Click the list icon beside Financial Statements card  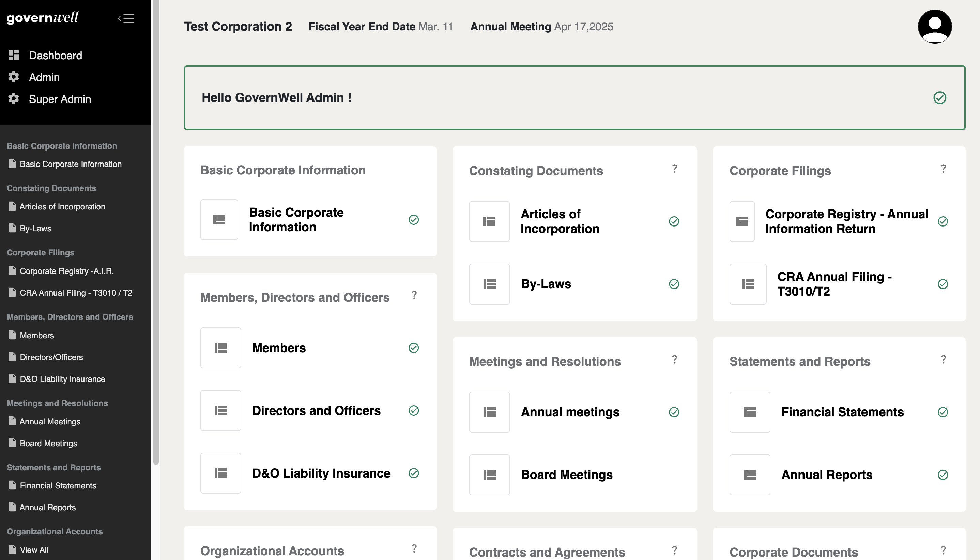tap(750, 412)
